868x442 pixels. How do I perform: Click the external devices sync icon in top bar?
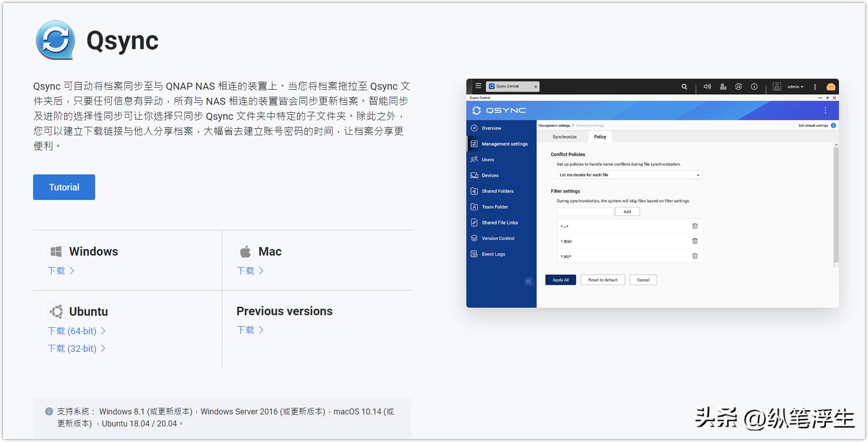coord(738,87)
